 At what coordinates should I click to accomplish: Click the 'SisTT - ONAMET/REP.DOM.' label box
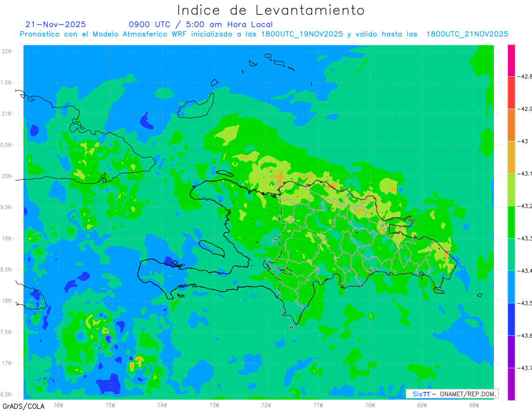[x=452, y=394]
